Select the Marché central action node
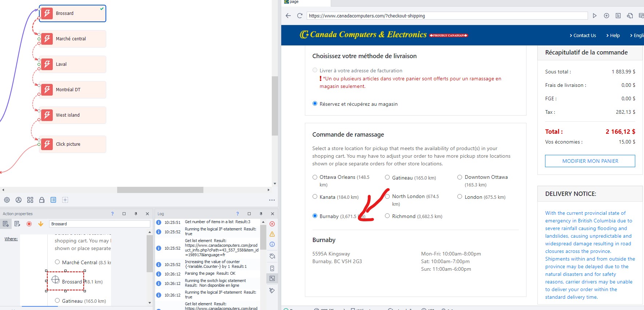This screenshot has height=310, width=644. 72,39
